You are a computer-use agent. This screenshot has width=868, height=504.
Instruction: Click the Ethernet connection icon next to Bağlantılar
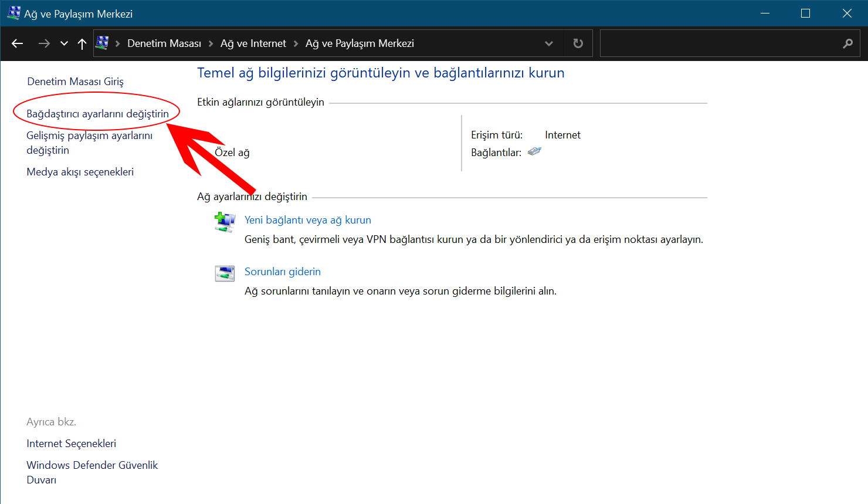534,151
